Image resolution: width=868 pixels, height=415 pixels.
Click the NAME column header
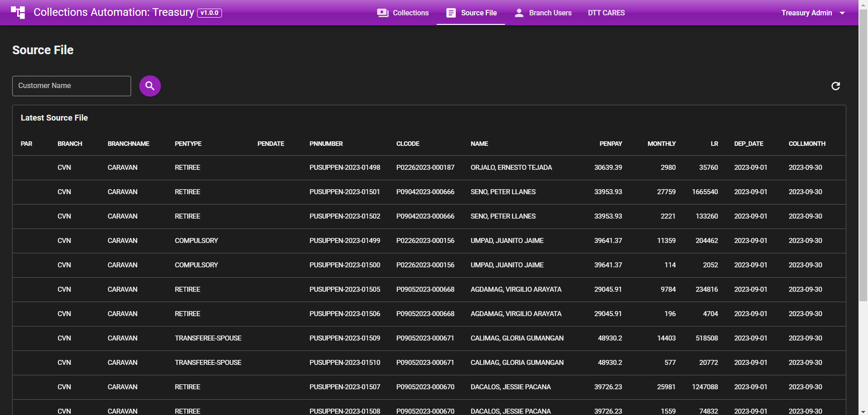pyautogui.click(x=479, y=144)
